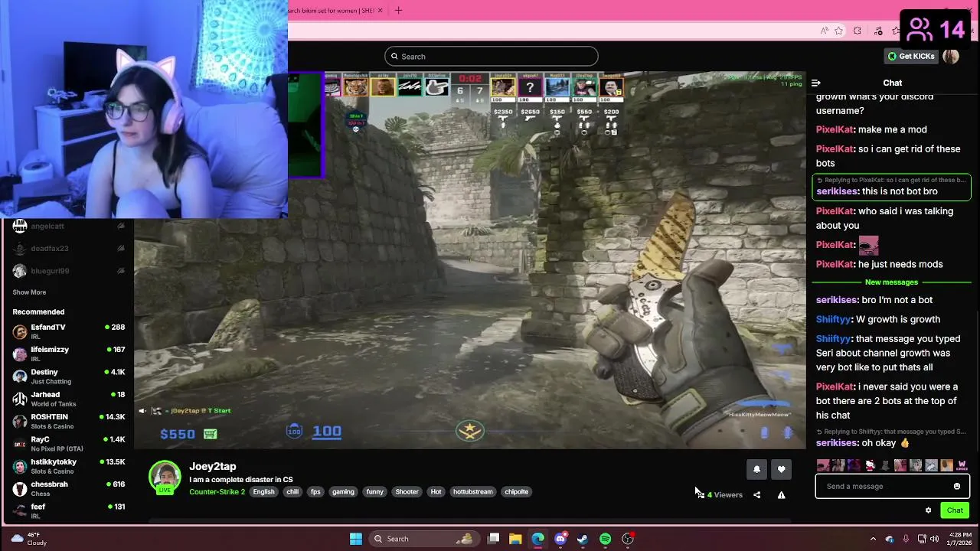This screenshot has height=551, width=980.
Task: Open the user profile avatar menu
Action: coord(951,56)
